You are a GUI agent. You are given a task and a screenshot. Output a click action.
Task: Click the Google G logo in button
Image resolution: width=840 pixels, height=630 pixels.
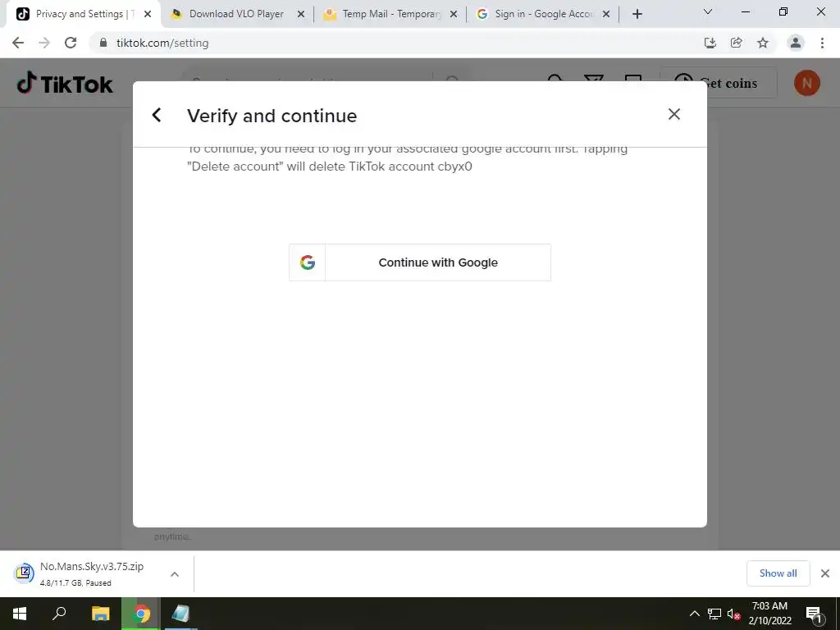(x=308, y=262)
